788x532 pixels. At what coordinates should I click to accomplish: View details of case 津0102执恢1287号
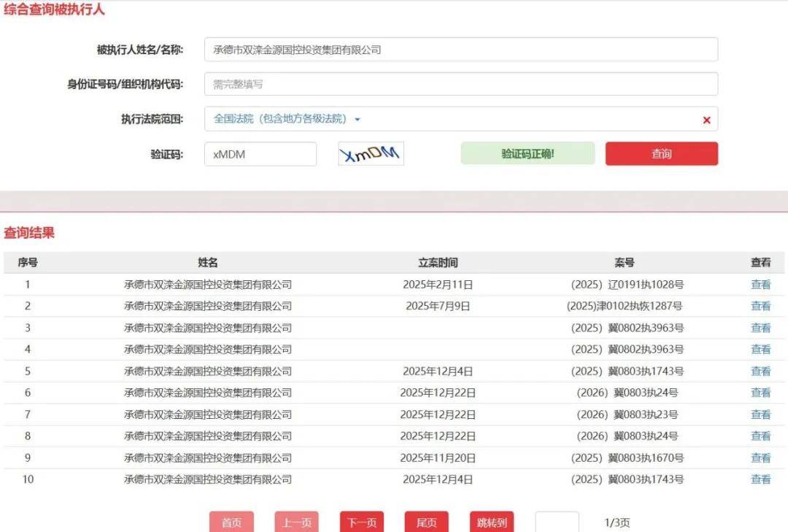tap(760, 307)
